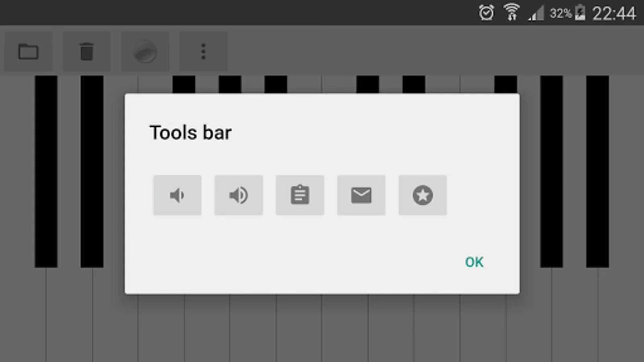This screenshot has height=362, width=644.
Task: Tap the email envelope icon
Action: [361, 195]
